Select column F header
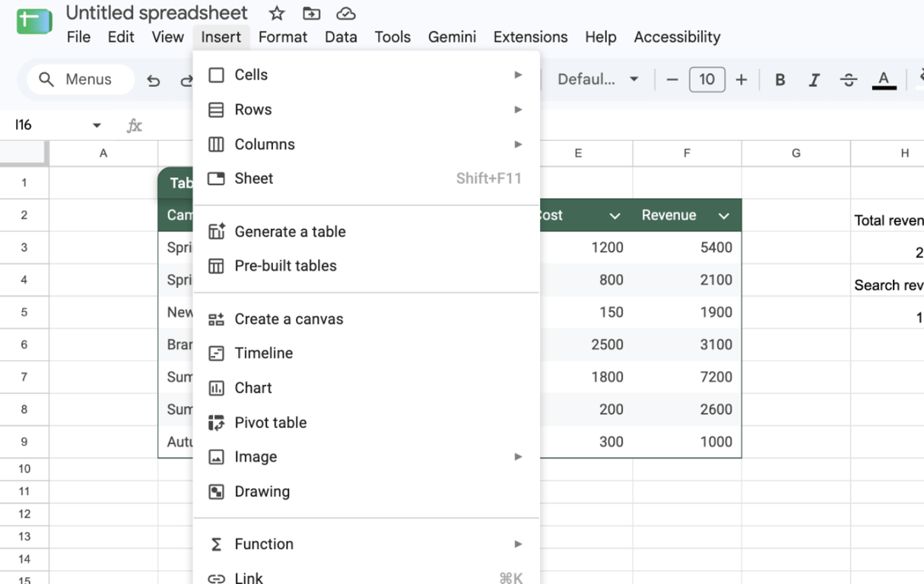This screenshot has height=584, width=924. click(687, 154)
